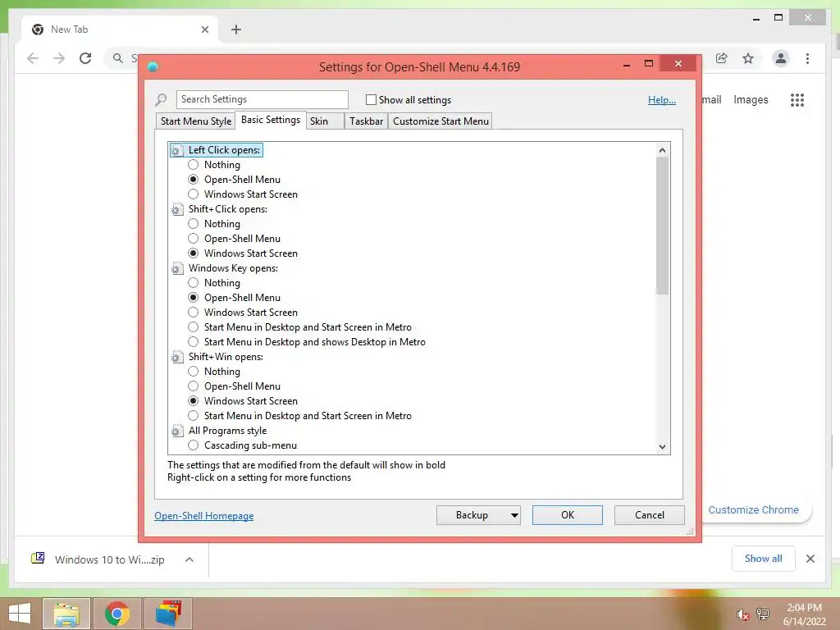Click the muted volume icon in the system tray

[x=742, y=614]
